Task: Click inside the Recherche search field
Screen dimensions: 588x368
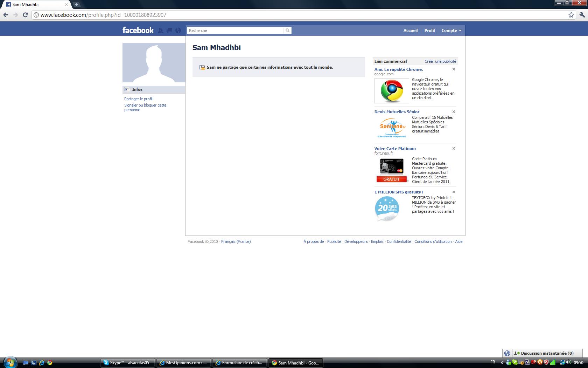Action: (234, 30)
